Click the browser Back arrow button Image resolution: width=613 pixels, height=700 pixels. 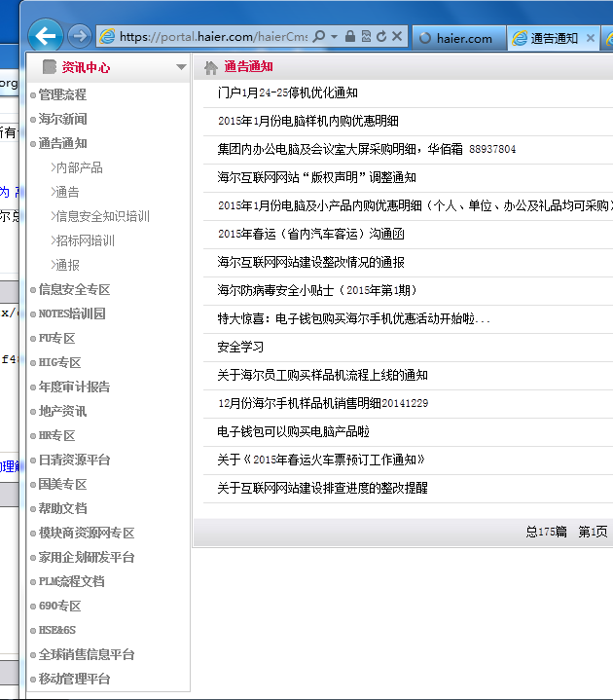(46, 36)
